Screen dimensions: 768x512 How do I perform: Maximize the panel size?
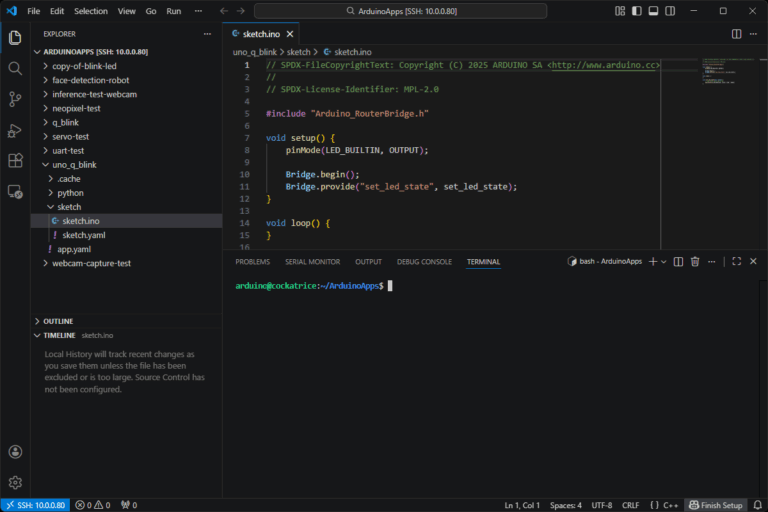coord(737,262)
